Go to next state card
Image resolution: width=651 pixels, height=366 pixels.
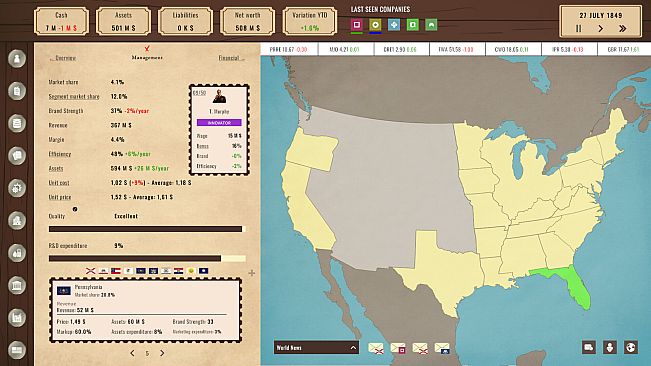point(162,353)
